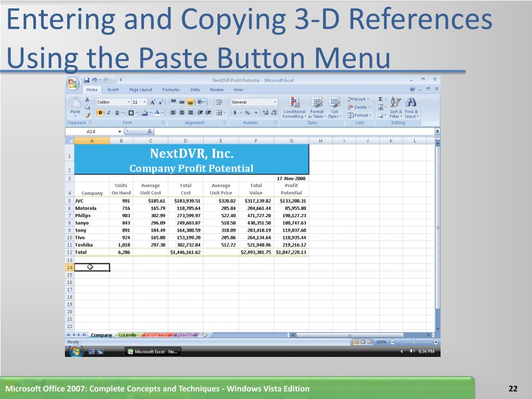The width and height of the screenshot is (532, 399).
Task: Switch to the Data tab
Action: pos(195,89)
